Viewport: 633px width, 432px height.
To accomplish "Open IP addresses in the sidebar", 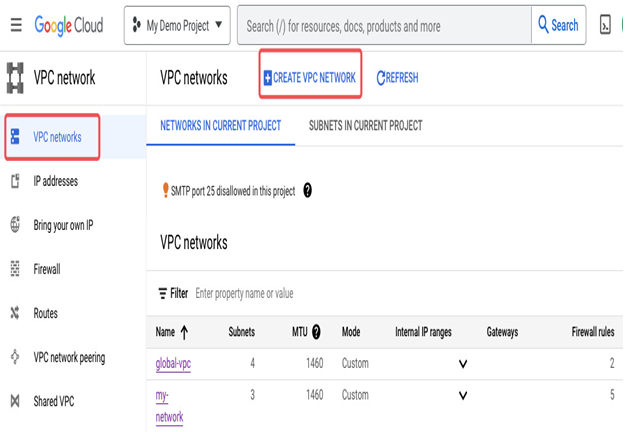I will click(56, 181).
